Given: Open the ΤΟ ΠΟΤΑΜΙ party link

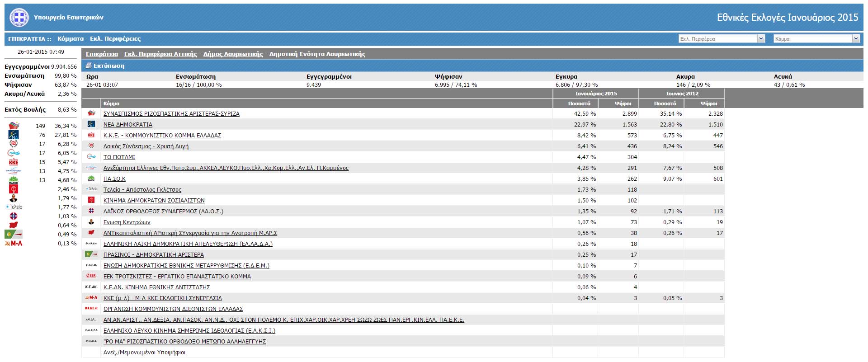Looking at the screenshot, I should coord(119,157).
